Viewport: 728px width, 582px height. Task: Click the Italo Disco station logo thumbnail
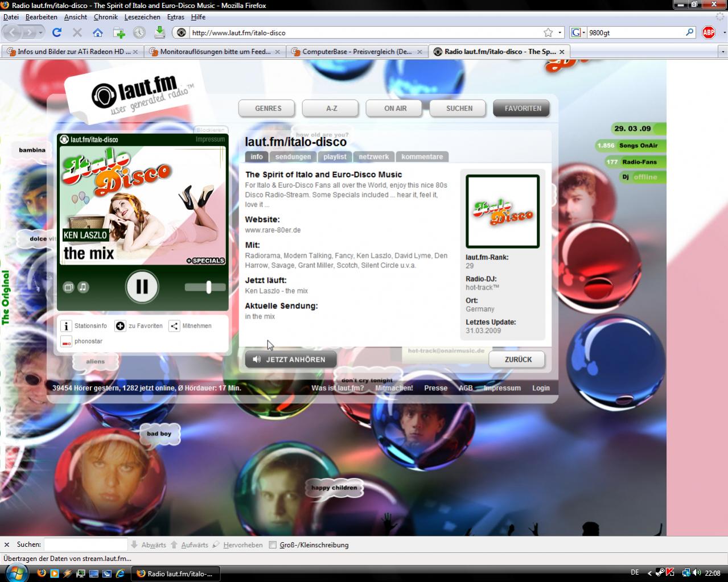click(x=503, y=211)
